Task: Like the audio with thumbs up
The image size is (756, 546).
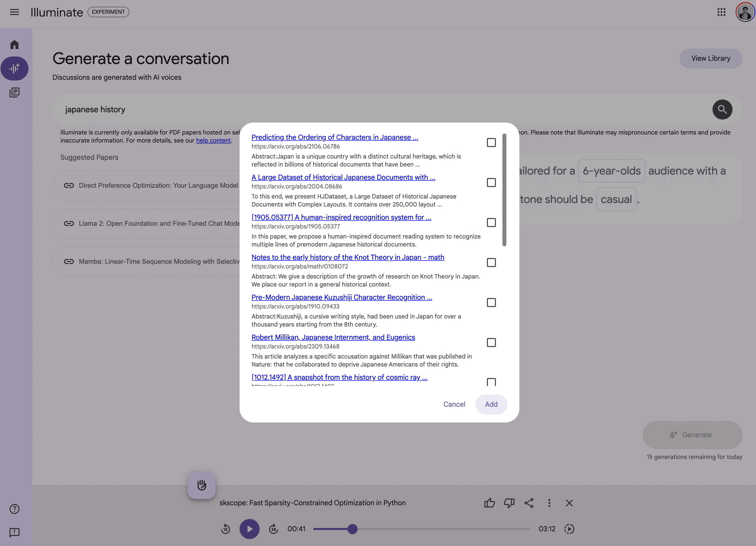Action: coord(489,503)
